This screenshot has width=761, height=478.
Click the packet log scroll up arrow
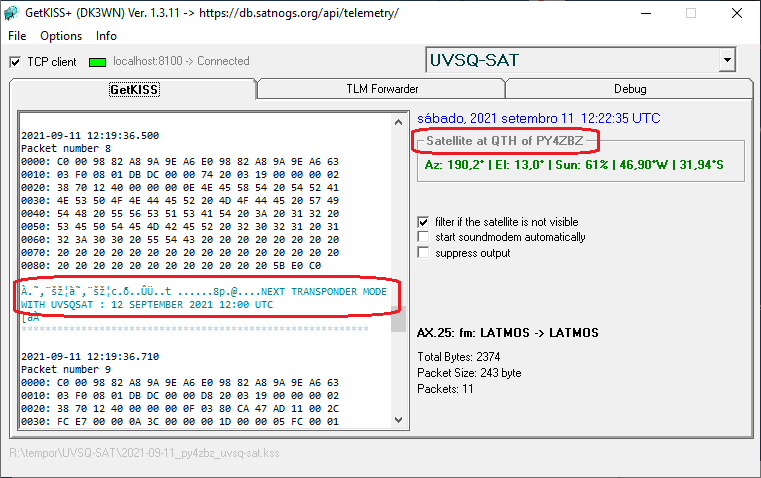pyautogui.click(x=398, y=122)
